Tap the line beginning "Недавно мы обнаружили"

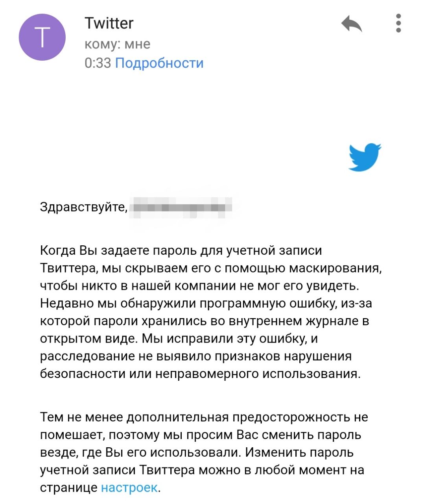click(206, 303)
